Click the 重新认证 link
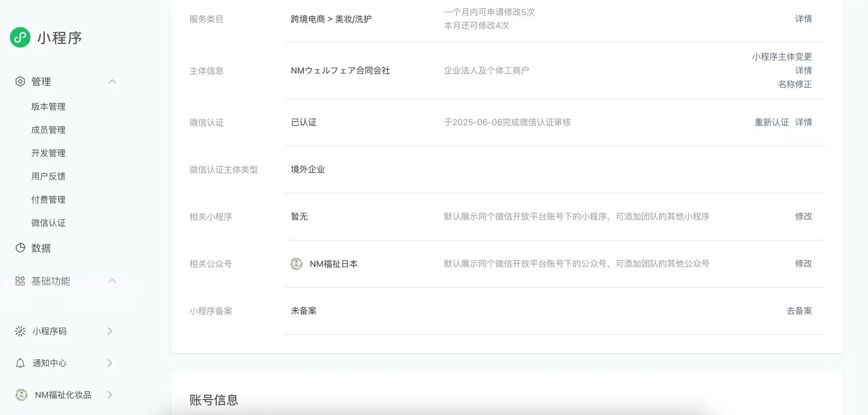868x415 pixels. click(771, 122)
